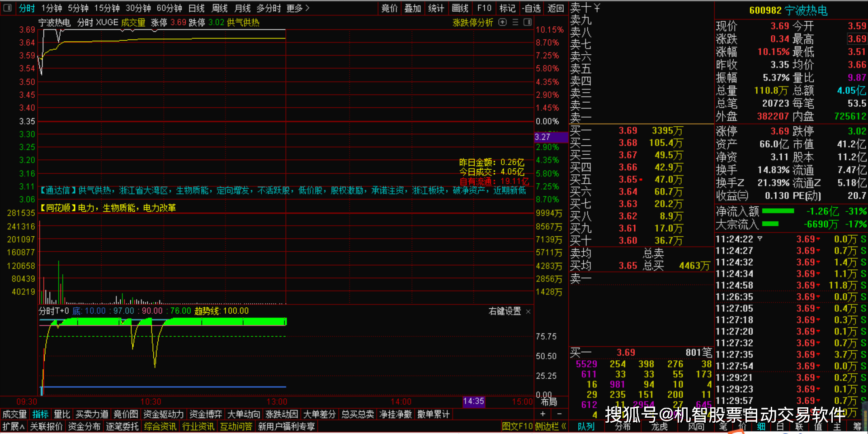Click the plus zoom button beside 撤单累计
This screenshot has width=868, height=434.
click(542, 414)
